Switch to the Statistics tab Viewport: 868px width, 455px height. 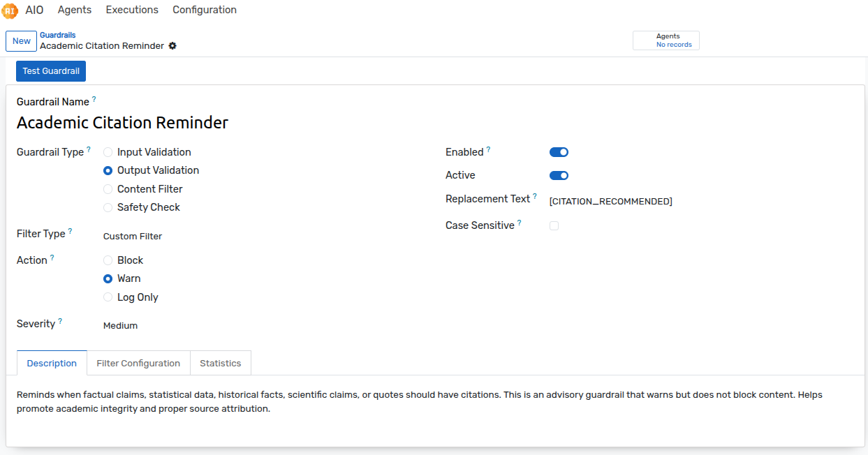coord(221,363)
